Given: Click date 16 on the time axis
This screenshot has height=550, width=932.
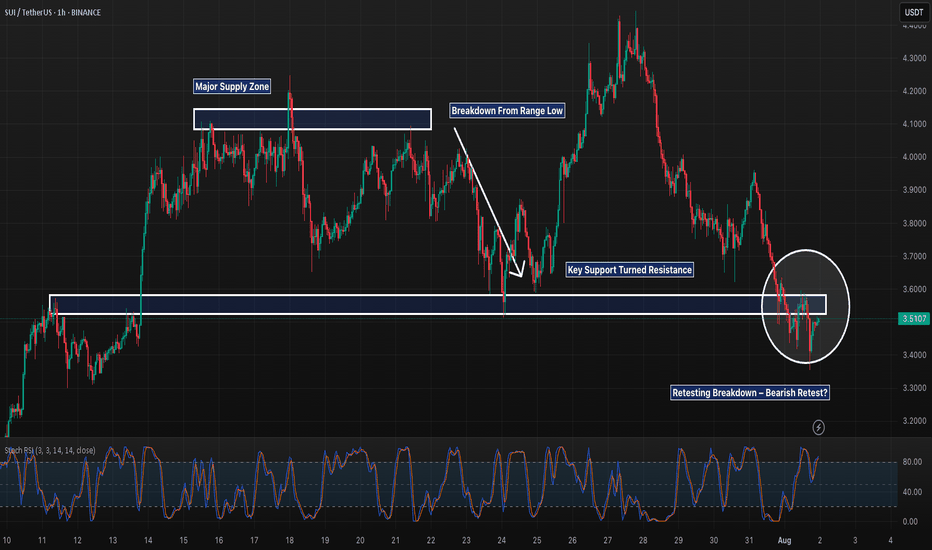Looking at the screenshot, I should (219, 540).
